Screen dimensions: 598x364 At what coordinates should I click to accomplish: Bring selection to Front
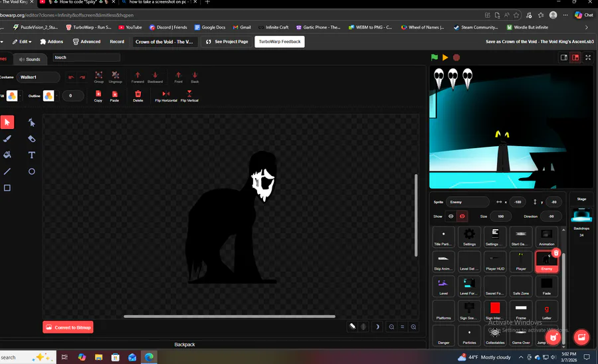pyautogui.click(x=179, y=76)
